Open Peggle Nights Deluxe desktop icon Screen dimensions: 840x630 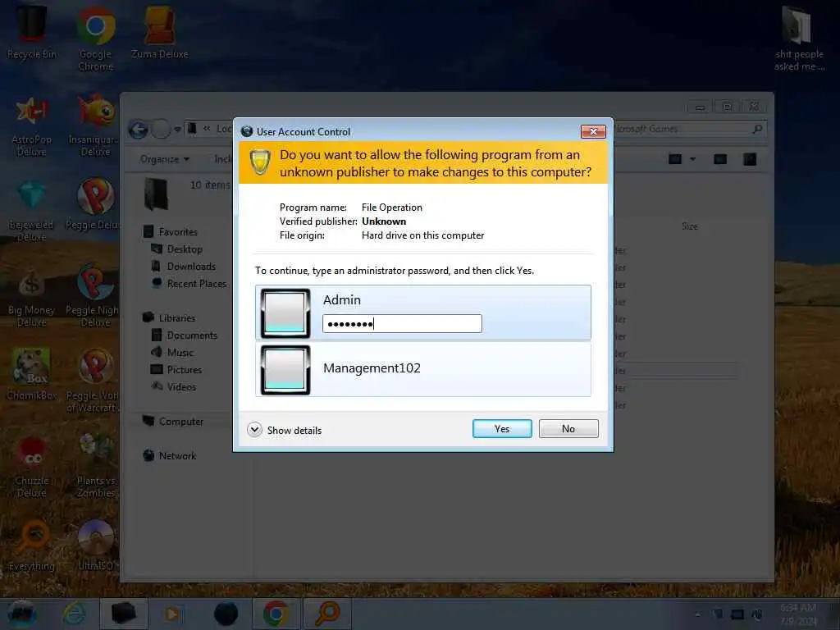[92, 297]
